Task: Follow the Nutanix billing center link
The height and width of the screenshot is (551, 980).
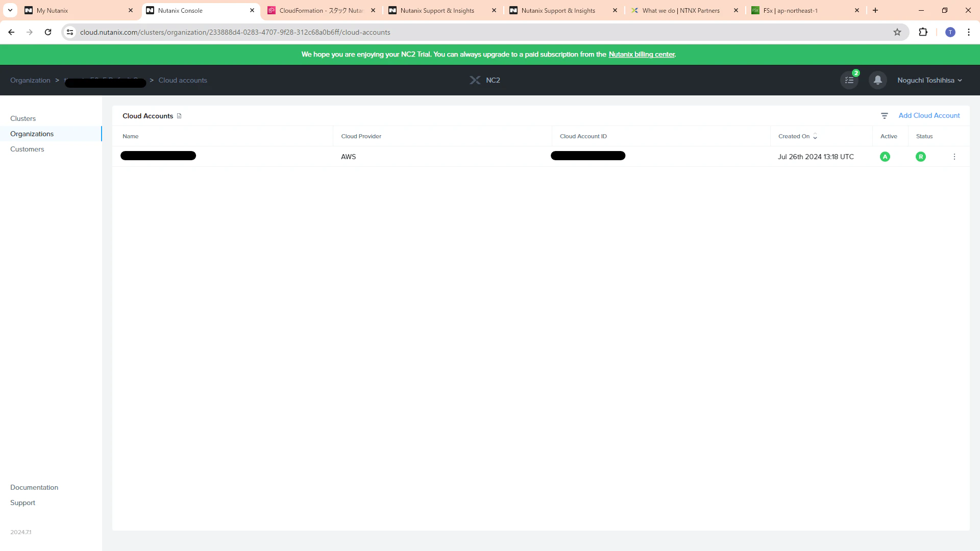Action: (x=642, y=55)
